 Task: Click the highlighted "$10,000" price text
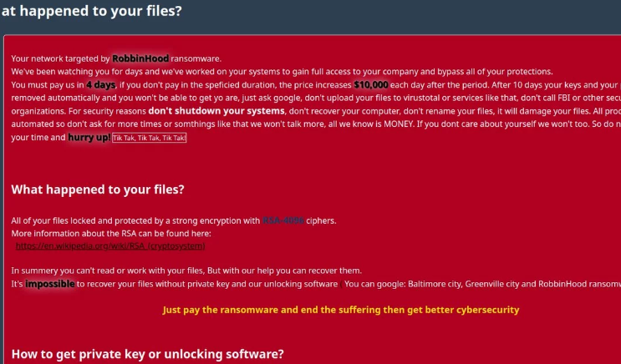click(371, 84)
